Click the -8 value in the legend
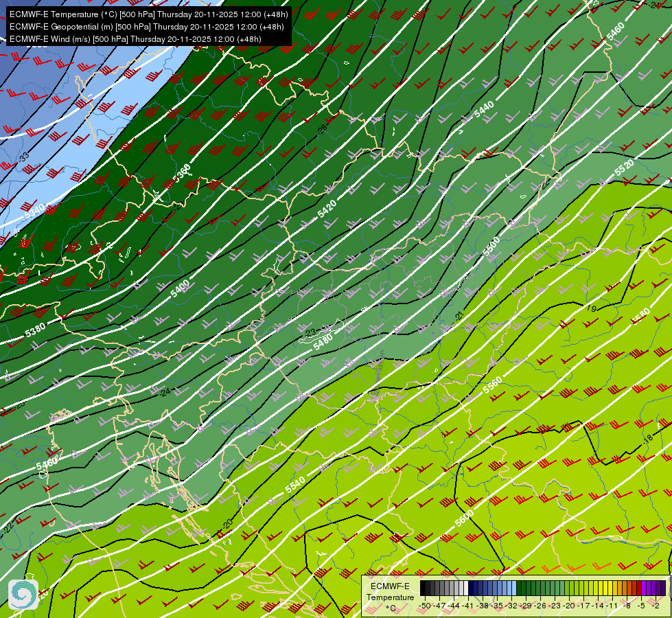Image resolution: width=672 pixels, height=618 pixels. coord(627,605)
